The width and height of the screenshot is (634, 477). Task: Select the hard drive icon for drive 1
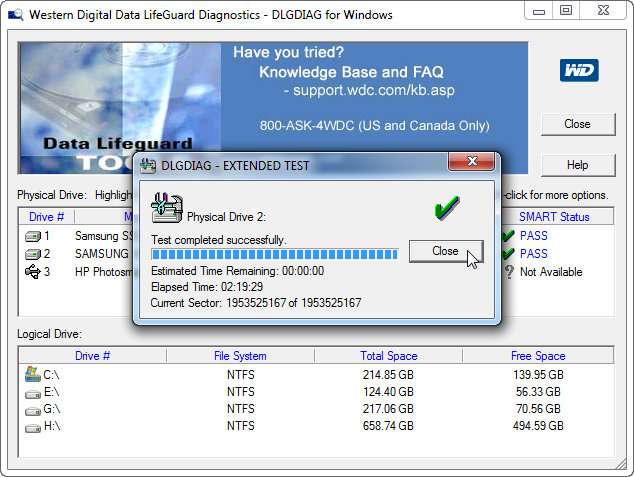(33, 236)
